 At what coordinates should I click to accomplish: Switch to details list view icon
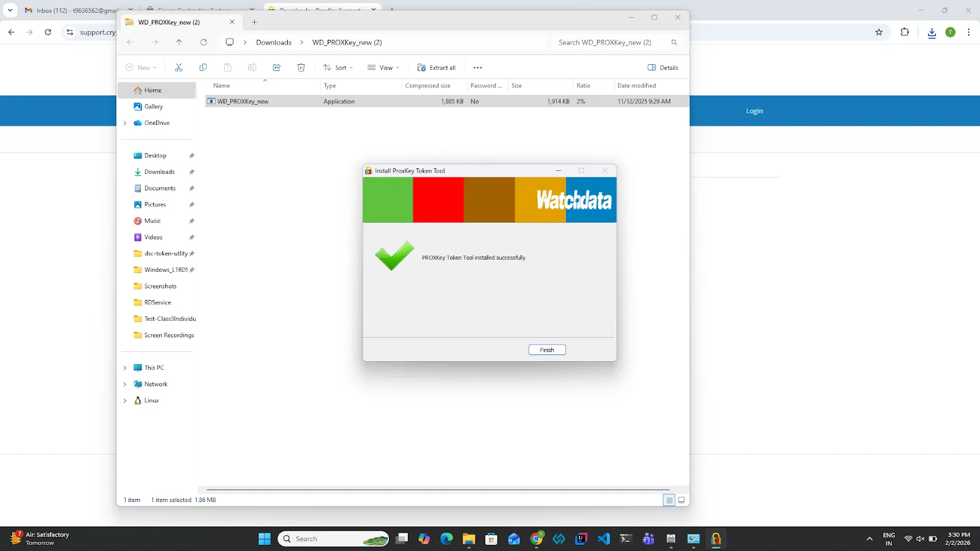point(669,500)
